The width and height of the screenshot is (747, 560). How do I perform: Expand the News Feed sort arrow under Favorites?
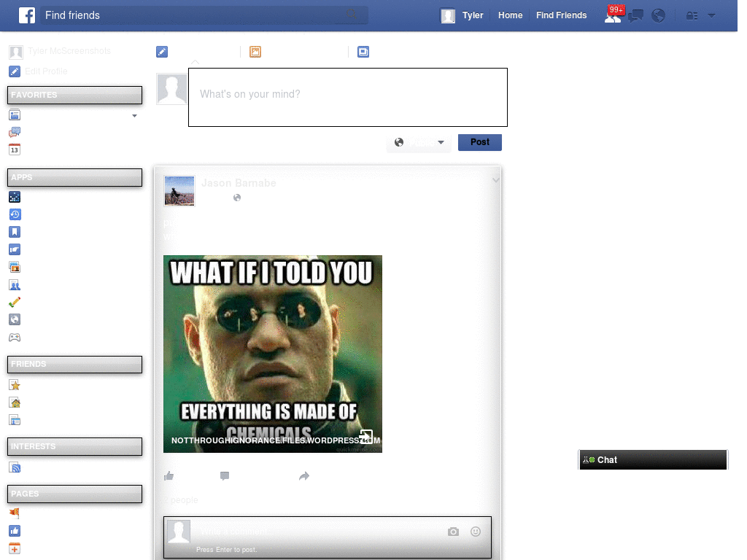click(x=134, y=116)
